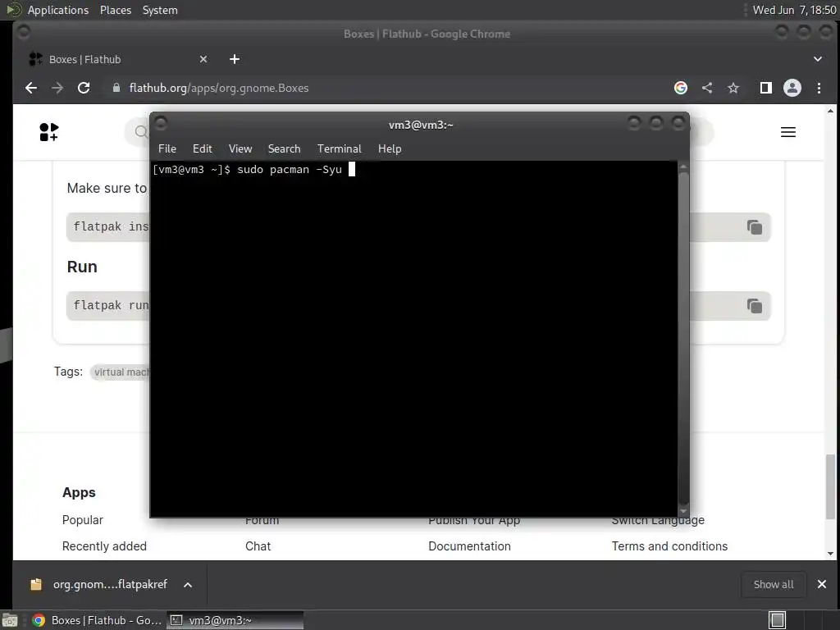Expand Chrome's tab search chevron
The image size is (840, 630).
tap(818, 59)
